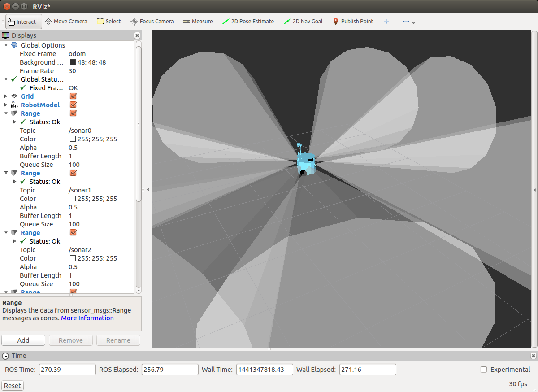Screen dimensions: 538x392
Task: Open the More Information link
Action: [x=87, y=318]
